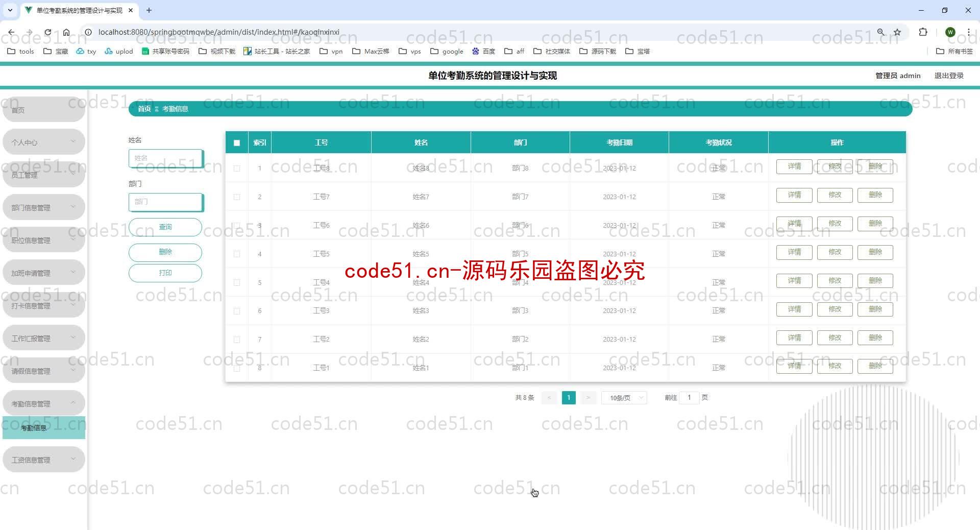This screenshot has width=980, height=530.
Task: Open the 所有书签 folder
Action: 954,51
